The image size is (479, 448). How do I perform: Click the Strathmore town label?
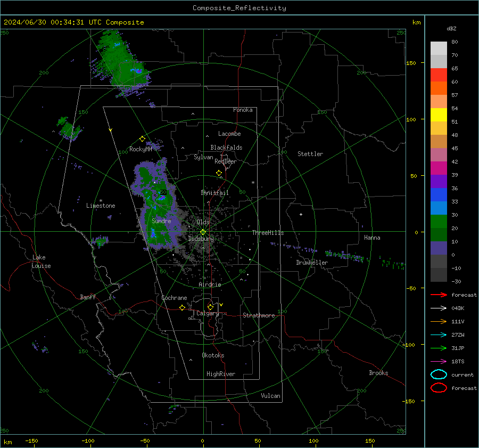259,315
